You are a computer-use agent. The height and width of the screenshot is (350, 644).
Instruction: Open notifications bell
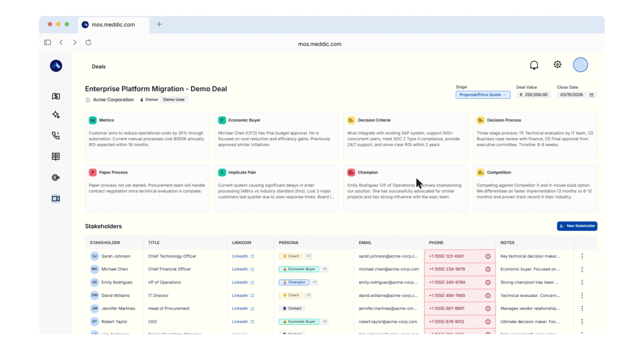[x=534, y=65]
